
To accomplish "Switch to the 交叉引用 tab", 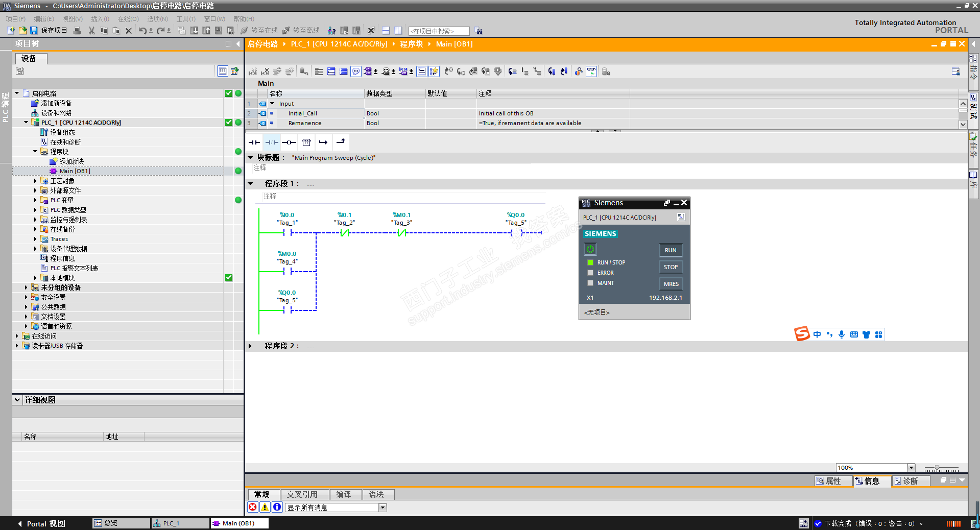I will (x=302, y=494).
